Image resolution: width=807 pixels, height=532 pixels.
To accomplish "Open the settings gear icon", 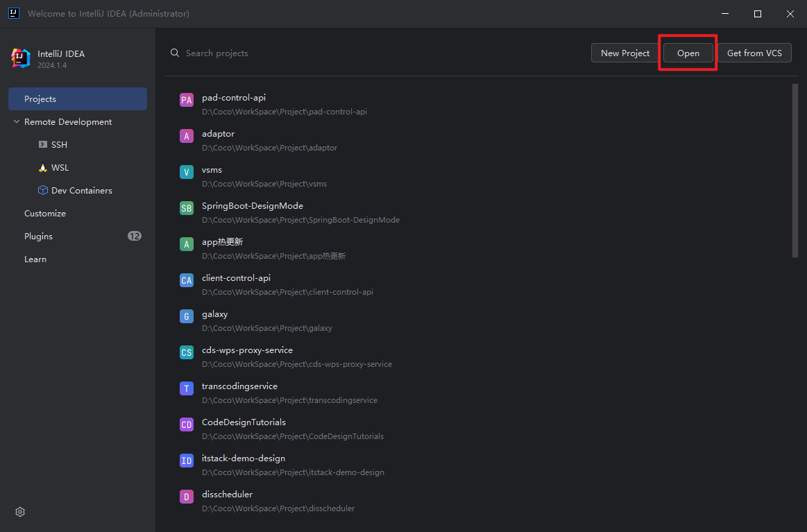I will 20,512.
